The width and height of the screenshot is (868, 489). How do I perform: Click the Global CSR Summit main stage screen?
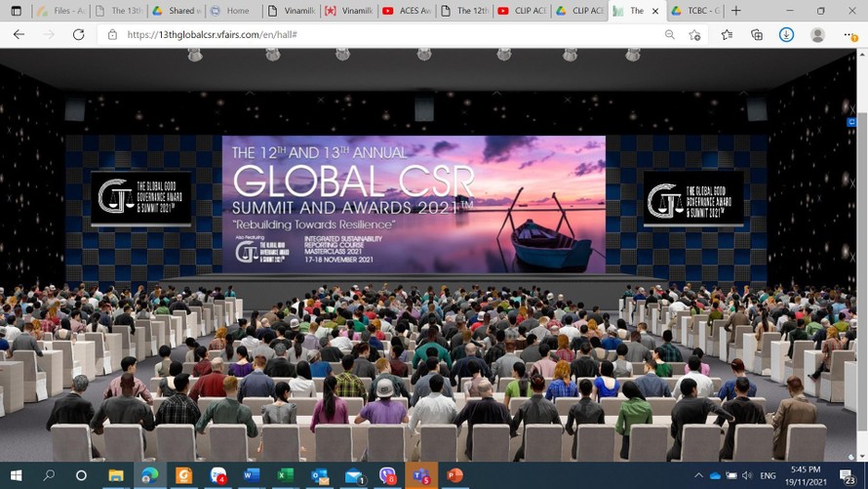tap(414, 203)
